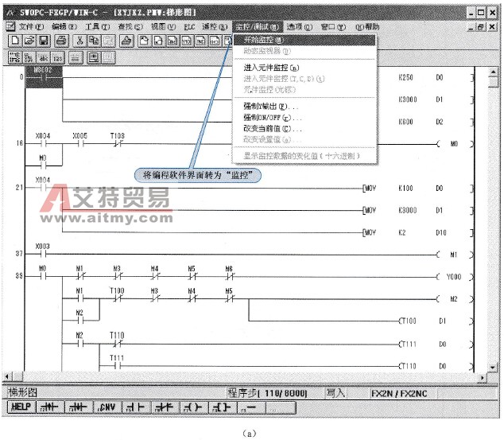Screen dimensions: 504x440
Task: Open the 查找(S) menu
Action: (130, 27)
